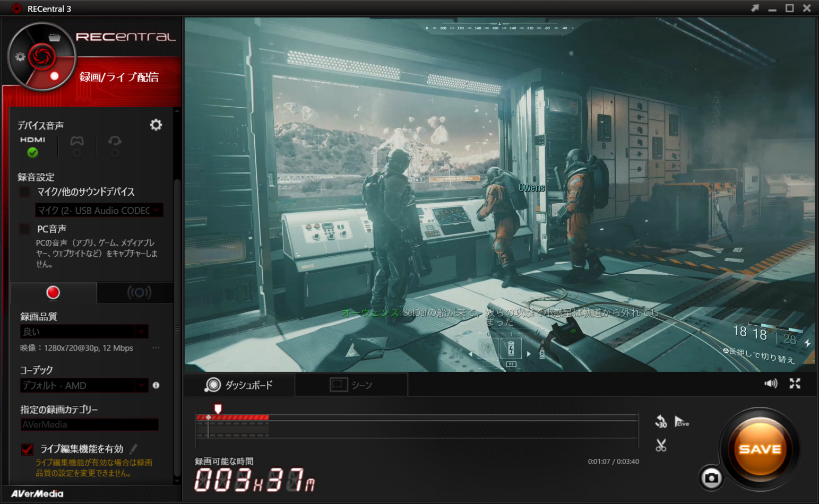819x504 pixels.
Task: Click the game preview video
Action: click(x=499, y=194)
